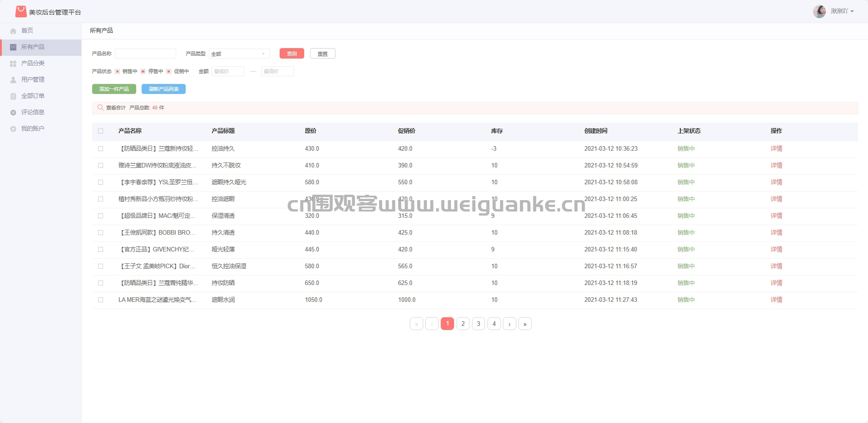Image resolution: width=868 pixels, height=423 pixels.
Task: Click the red 查询 button
Action: coord(291,54)
